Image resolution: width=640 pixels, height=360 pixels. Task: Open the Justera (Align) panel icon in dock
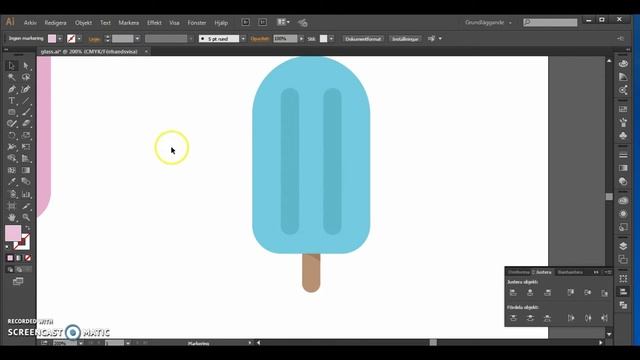623,292
